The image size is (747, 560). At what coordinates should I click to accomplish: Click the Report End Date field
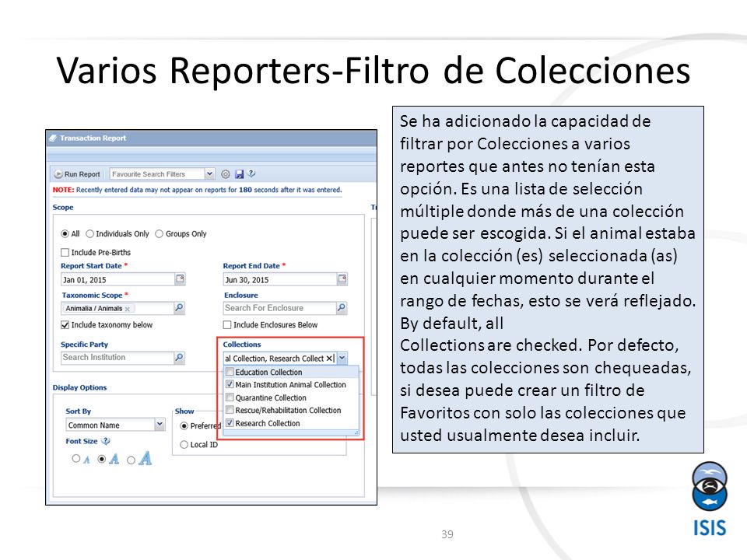[280, 279]
